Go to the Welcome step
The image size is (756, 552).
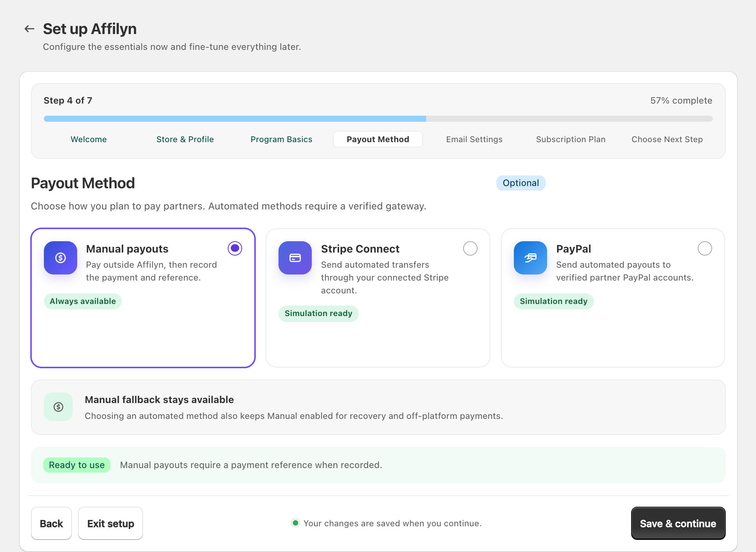89,140
